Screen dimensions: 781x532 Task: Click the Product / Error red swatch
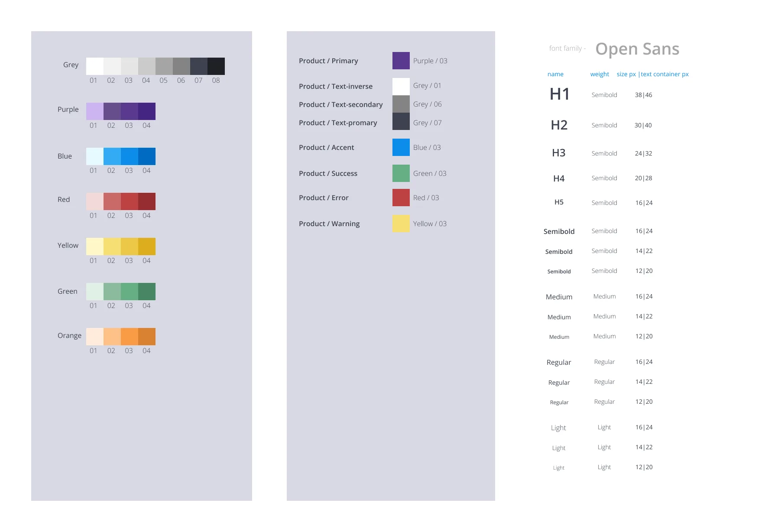tap(401, 198)
